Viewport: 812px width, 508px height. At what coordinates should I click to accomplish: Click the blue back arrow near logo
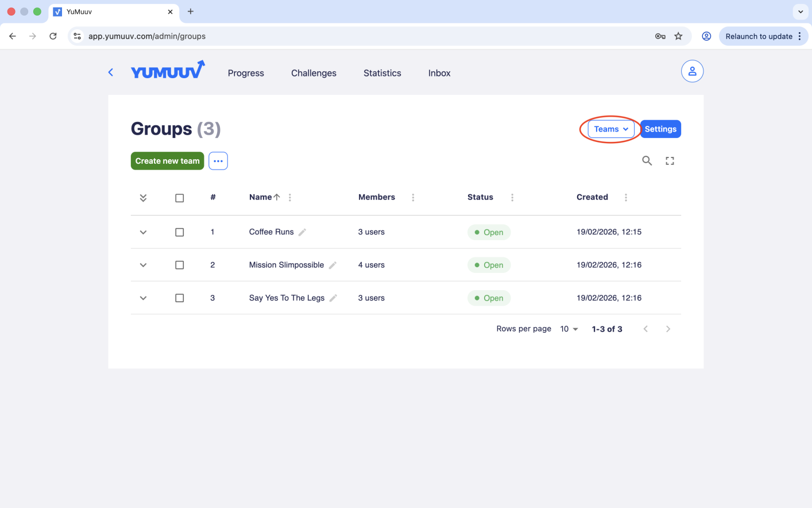[x=111, y=72]
